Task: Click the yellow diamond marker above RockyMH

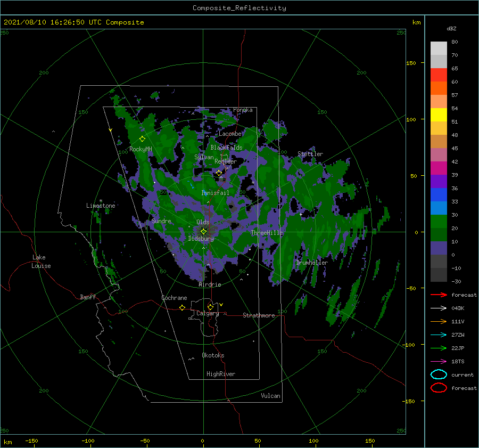Action: tap(142, 139)
